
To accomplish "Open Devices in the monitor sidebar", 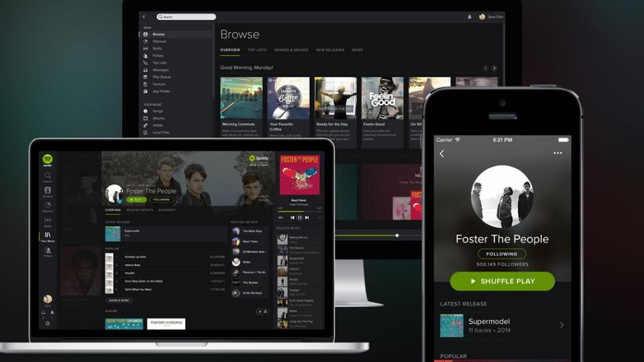I will [x=159, y=84].
